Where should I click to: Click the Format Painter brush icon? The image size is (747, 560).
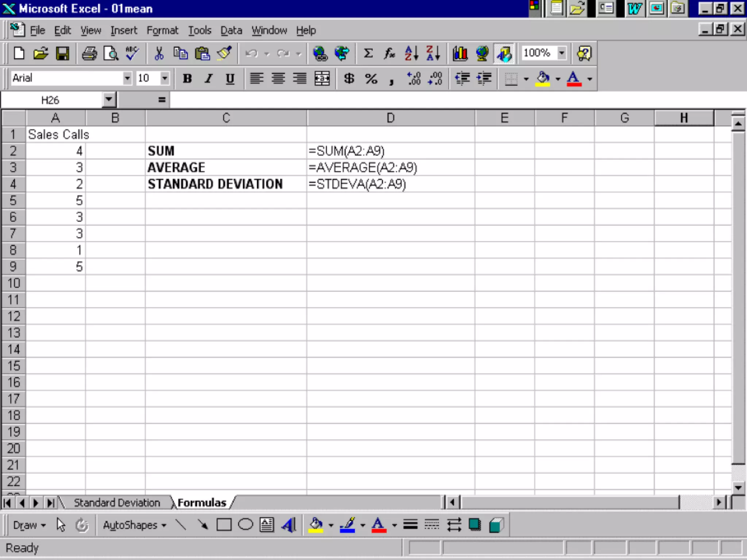224,54
